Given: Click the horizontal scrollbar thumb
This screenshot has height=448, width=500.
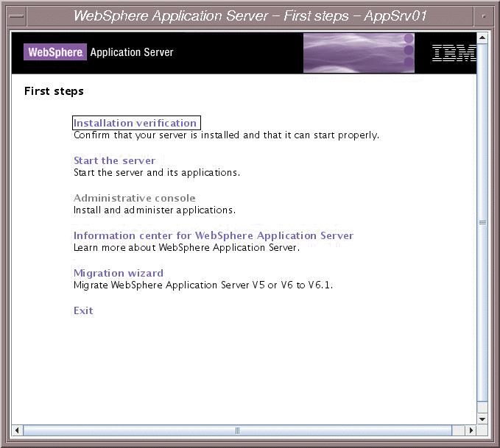Looking at the screenshot, I should point(237,430).
